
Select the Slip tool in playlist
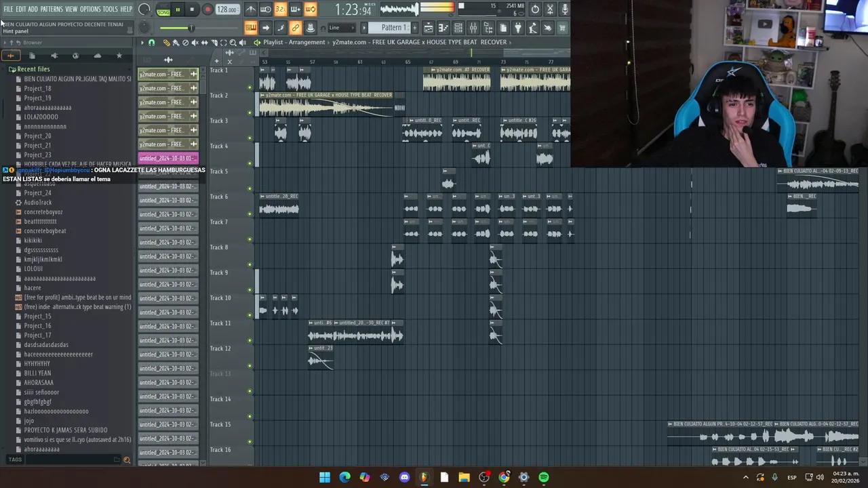coord(204,43)
